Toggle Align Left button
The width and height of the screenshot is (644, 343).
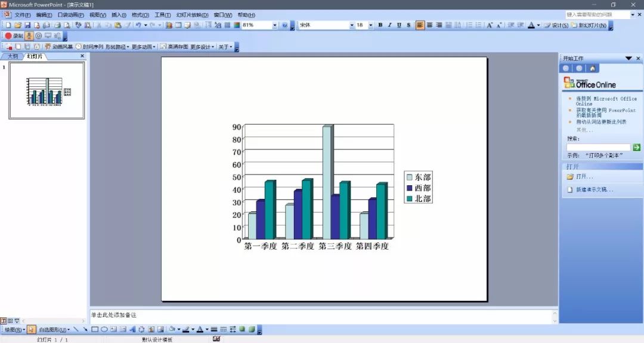click(x=420, y=25)
